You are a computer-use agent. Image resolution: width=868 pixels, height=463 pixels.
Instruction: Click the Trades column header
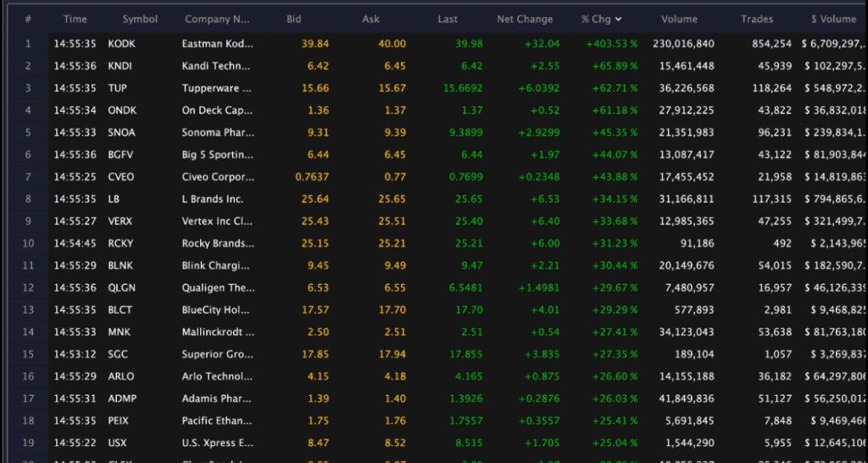[757, 20]
